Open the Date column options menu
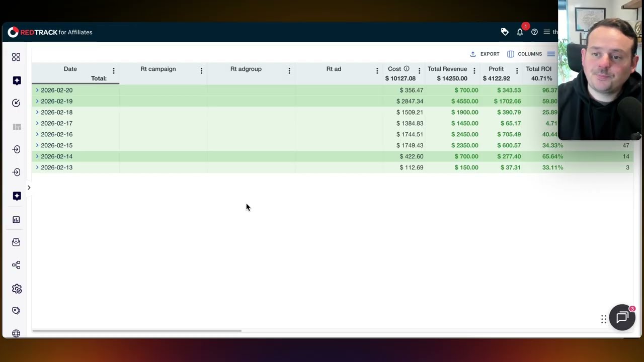The width and height of the screenshot is (644, 362). 114,71
